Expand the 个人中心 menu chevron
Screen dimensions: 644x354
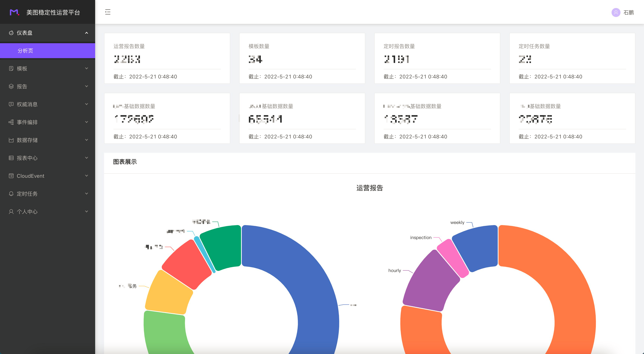[x=87, y=211]
